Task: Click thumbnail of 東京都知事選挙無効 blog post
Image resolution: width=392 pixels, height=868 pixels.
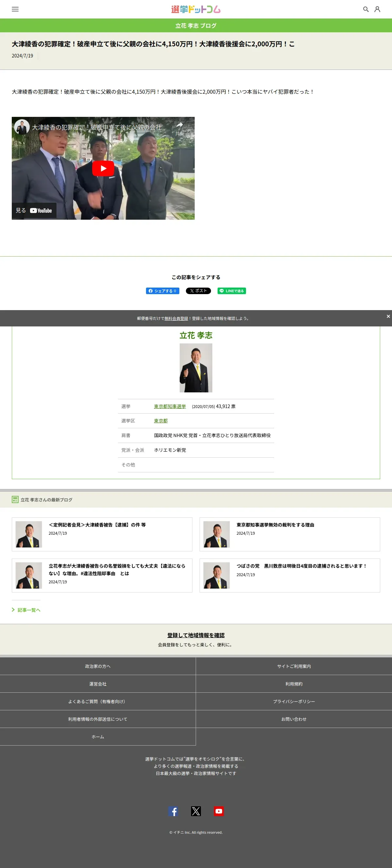Action: [216, 534]
